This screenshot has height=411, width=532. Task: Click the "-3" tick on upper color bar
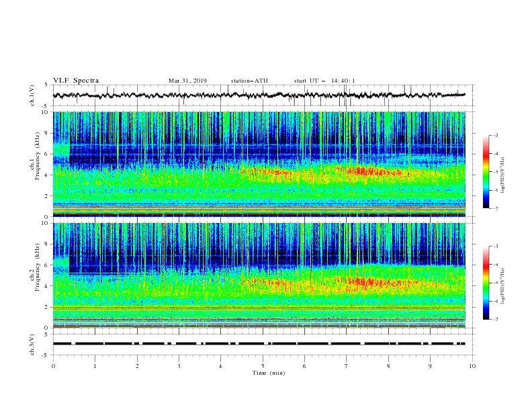pos(495,135)
